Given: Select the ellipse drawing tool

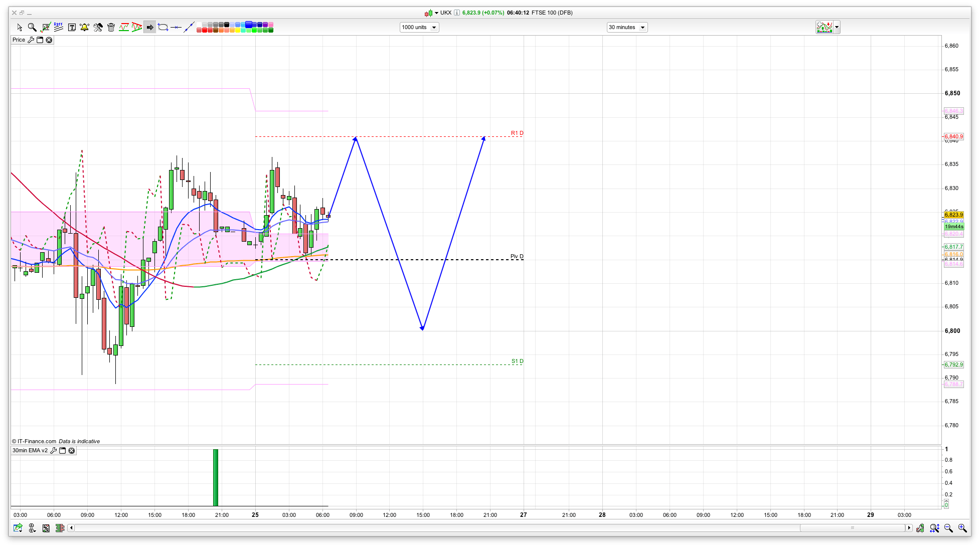Looking at the screenshot, I should coord(162,27).
